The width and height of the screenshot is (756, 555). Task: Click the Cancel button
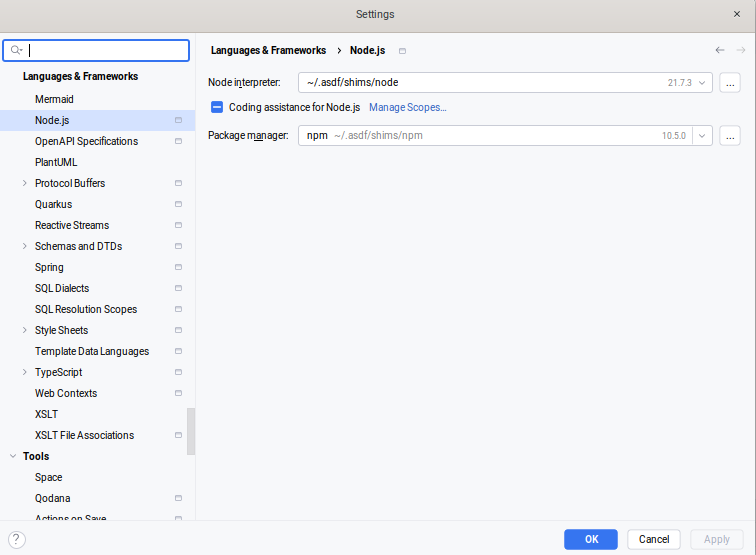[654, 539]
